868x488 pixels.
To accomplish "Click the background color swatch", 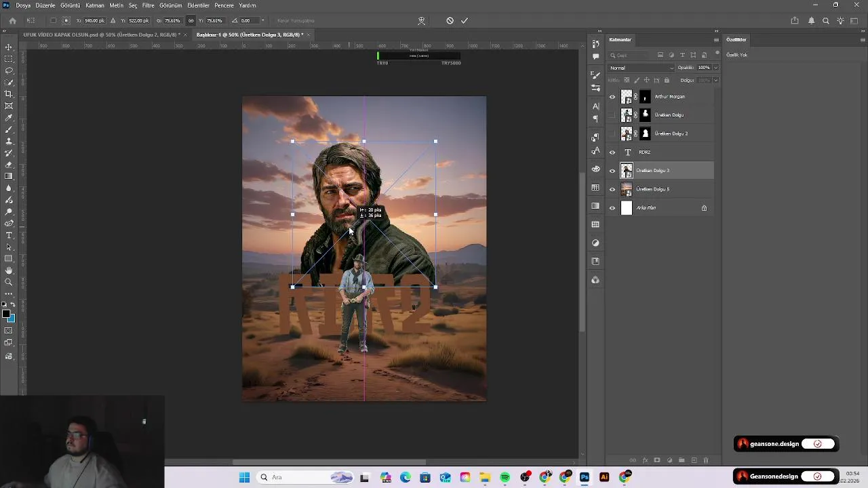I will [x=11, y=319].
